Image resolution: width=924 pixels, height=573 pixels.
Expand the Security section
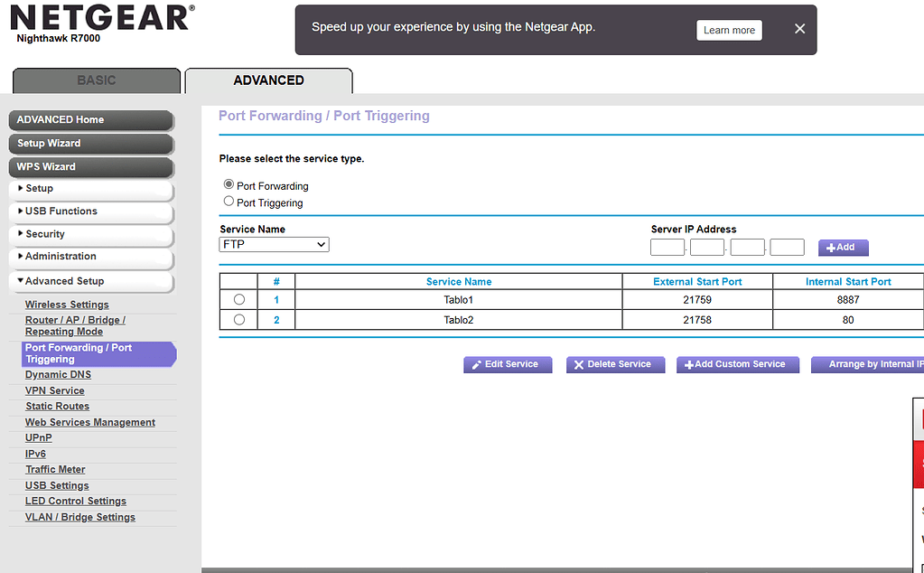(91, 234)
